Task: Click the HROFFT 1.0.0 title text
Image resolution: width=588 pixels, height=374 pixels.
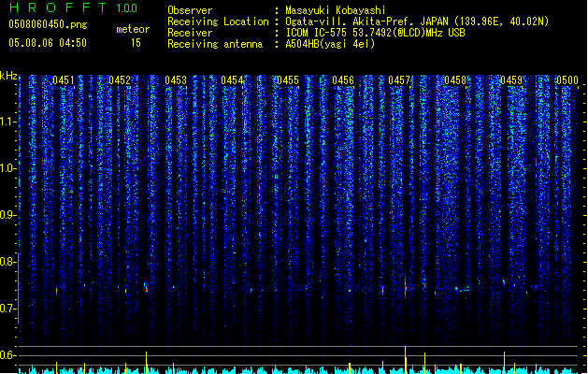Action: 73,7
